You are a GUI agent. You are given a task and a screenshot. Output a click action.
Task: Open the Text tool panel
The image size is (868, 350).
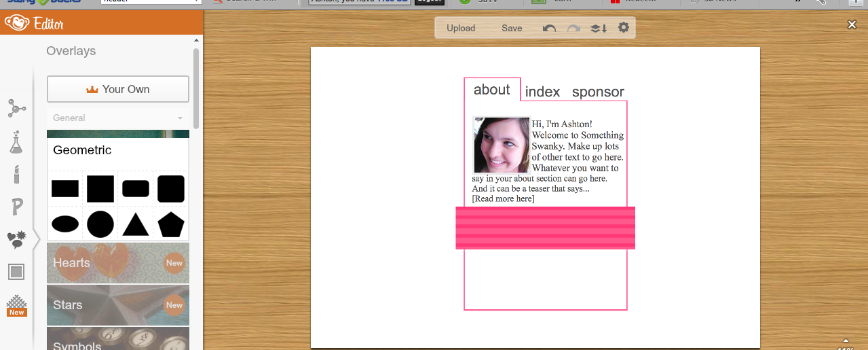pos(17,207)
